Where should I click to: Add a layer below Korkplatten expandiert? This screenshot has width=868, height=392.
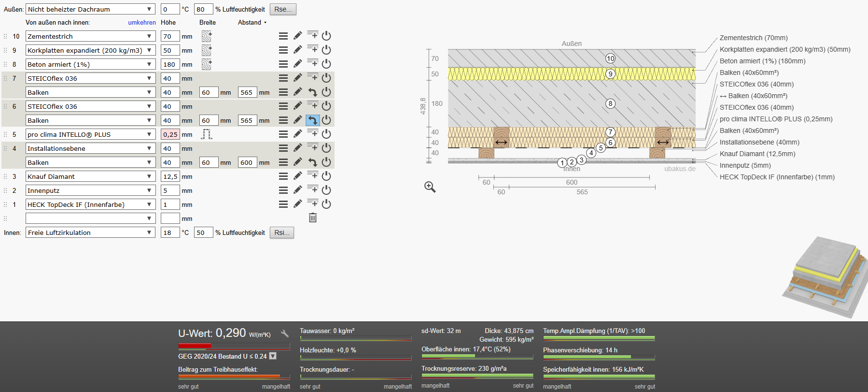tap(313, 49)
